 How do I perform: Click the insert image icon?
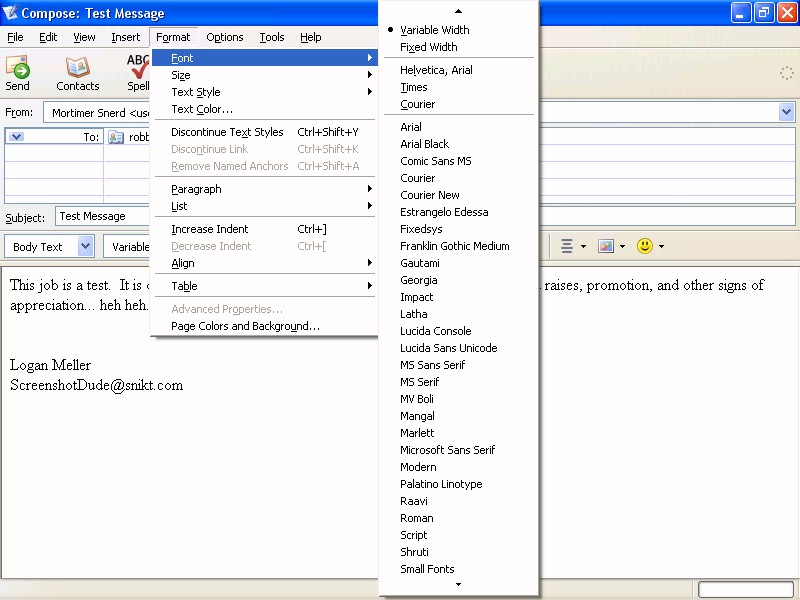click(606, 246)
